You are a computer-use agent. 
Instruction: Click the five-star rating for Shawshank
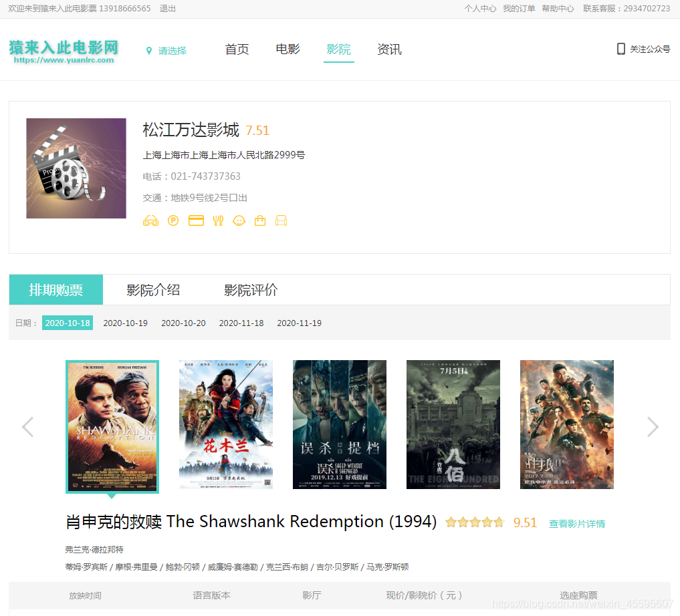[x=475, y=522]
